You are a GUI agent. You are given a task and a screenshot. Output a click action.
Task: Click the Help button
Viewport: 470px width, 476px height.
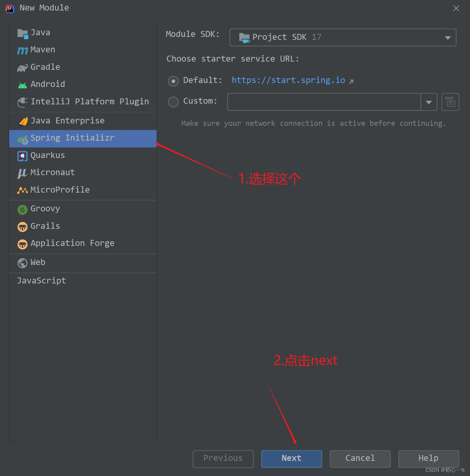click(x=428, y=459)
